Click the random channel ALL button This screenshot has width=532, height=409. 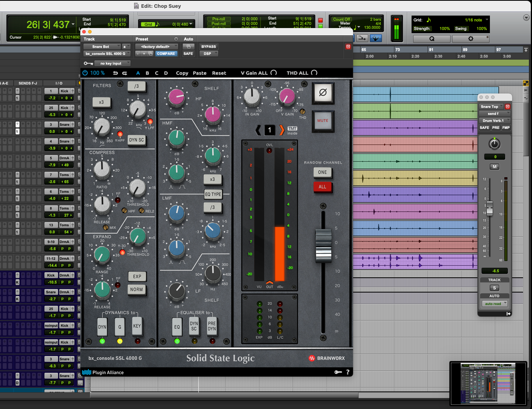coord(322,187)
